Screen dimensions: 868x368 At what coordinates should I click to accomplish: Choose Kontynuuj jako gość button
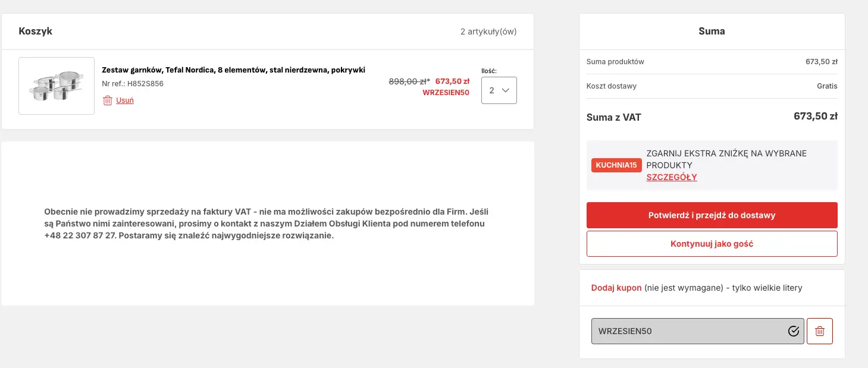712,244
